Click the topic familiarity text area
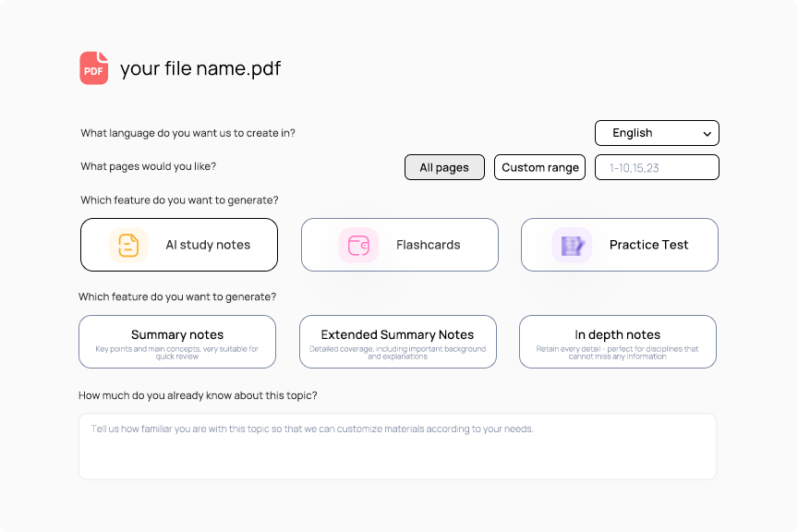Viewport: 798px width, 532px height. point(397,446)
